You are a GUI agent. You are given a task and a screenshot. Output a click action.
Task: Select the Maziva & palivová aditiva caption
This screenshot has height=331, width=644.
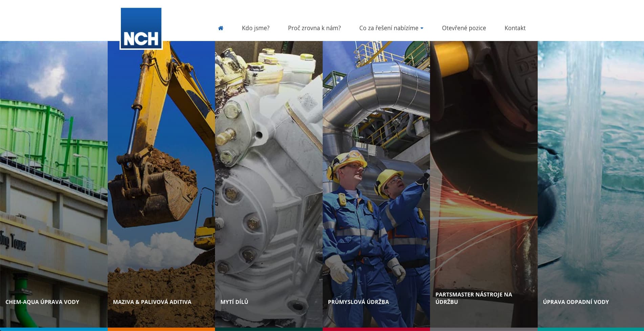(152, 302)
